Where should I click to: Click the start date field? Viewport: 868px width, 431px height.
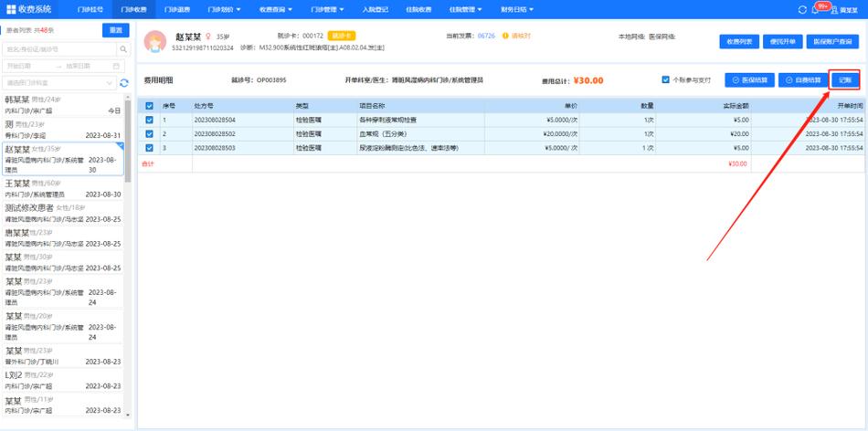click(27, 66)
